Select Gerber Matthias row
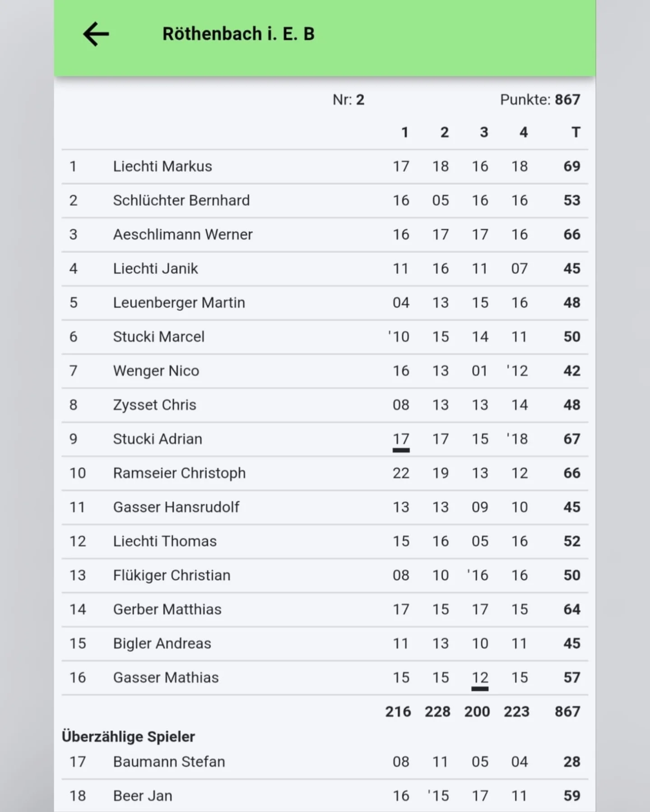The height and width of the screenshot is (812, 650). (325, 609)
